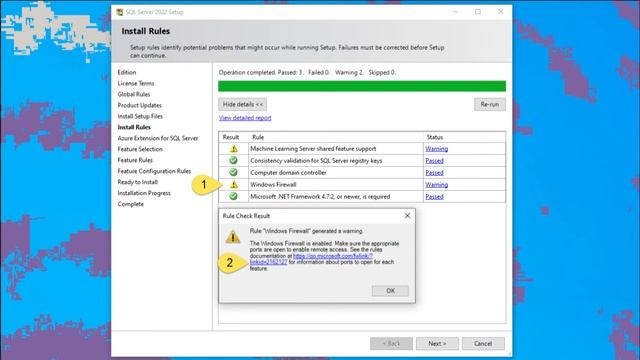
Task: Click the Next button
Action: pos(437,344)
